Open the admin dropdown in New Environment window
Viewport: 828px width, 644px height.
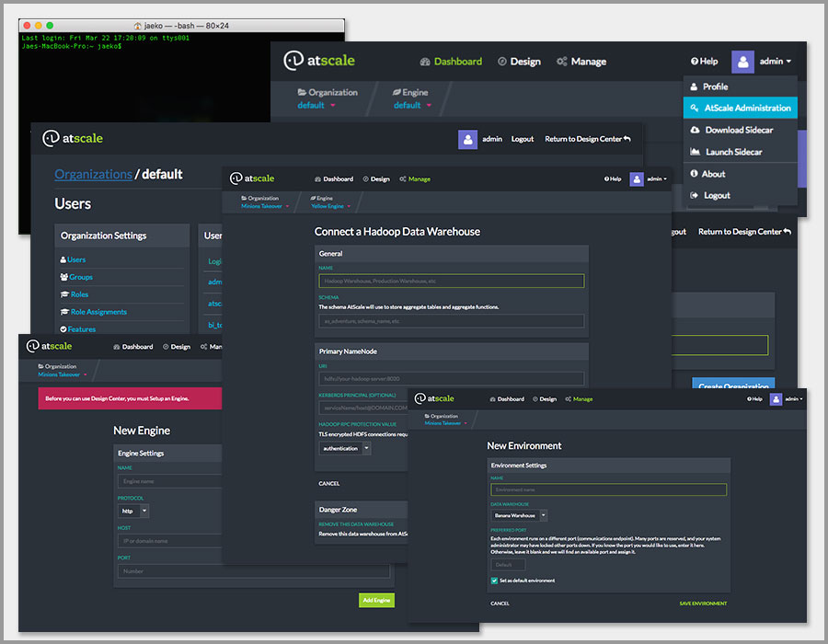(x=794, y=399)
